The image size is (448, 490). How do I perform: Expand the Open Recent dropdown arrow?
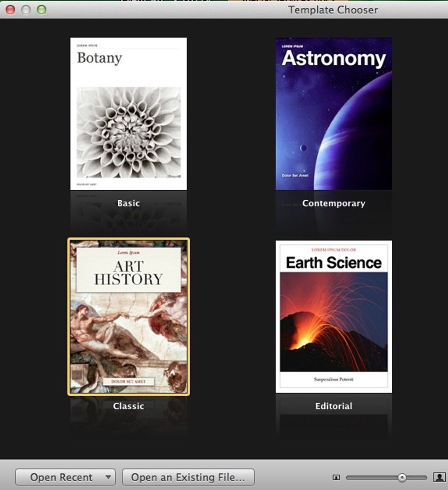click(108, 477)
